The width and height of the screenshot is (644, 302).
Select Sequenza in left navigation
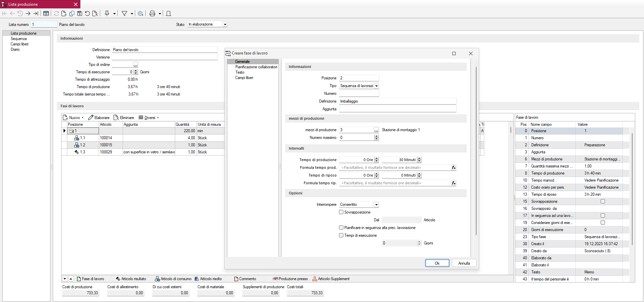(18, 39)
